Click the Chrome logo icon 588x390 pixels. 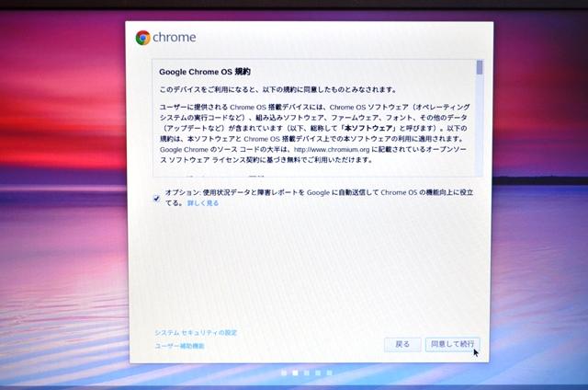point(143,38)
